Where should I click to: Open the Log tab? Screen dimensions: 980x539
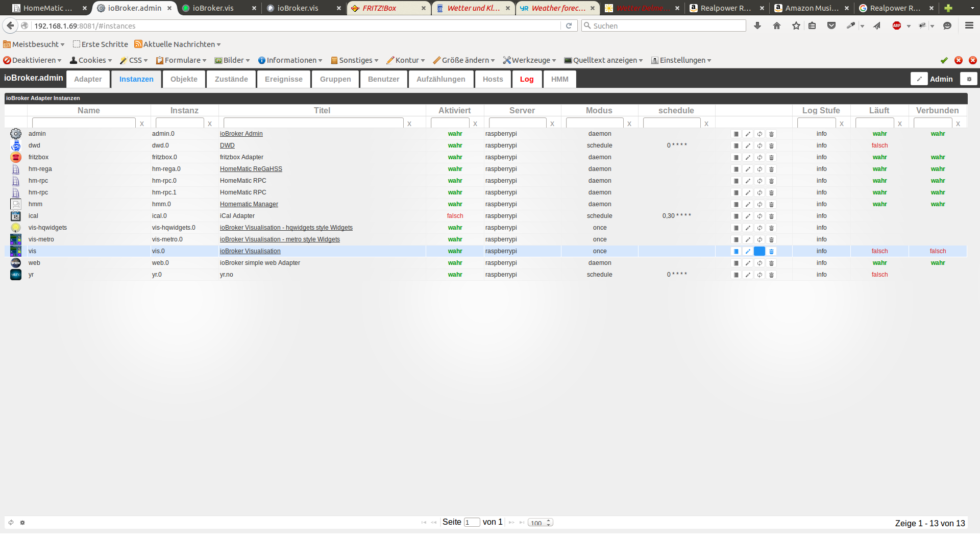pyautogui.click(x=527, y=79)
